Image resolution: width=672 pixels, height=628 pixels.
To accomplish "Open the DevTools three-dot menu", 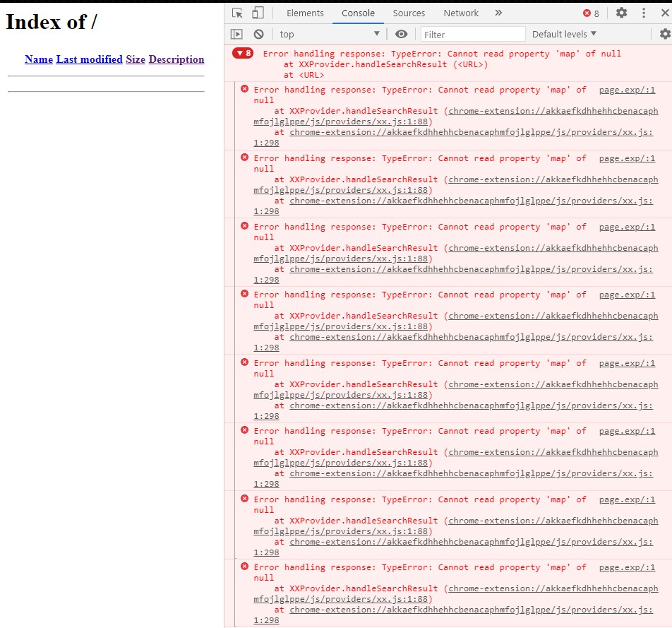I will (x=643, y=13).
